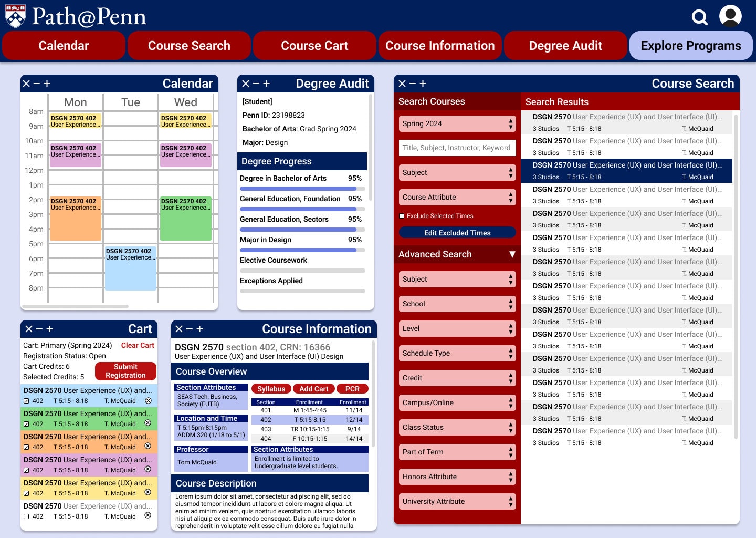
Task: Open the Credit dropdown
Action: point(457,378)
